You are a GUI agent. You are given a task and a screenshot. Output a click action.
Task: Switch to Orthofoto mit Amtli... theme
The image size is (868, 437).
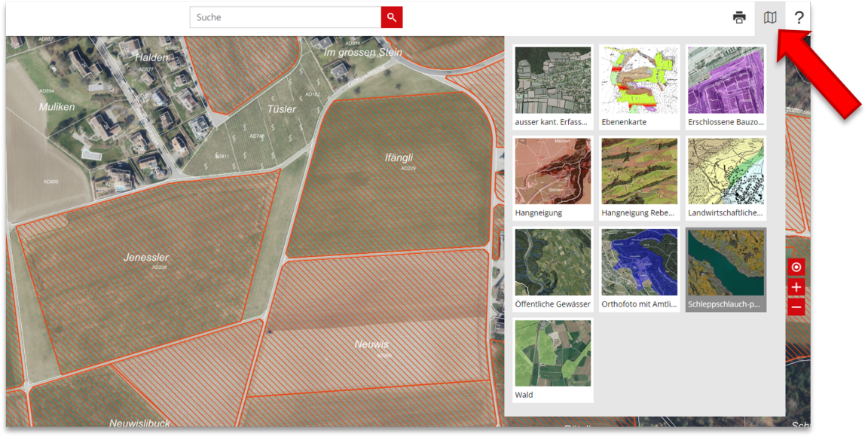(x=639, y=269)
